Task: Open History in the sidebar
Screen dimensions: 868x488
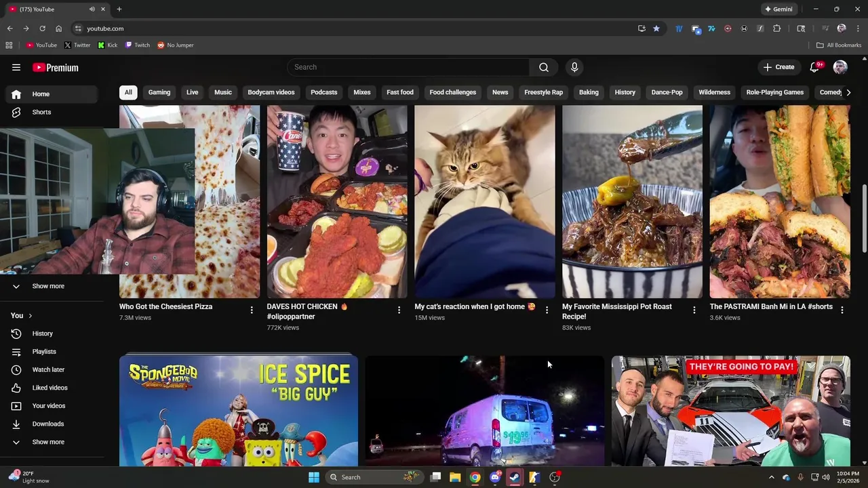Action: [x=52, y=333]
